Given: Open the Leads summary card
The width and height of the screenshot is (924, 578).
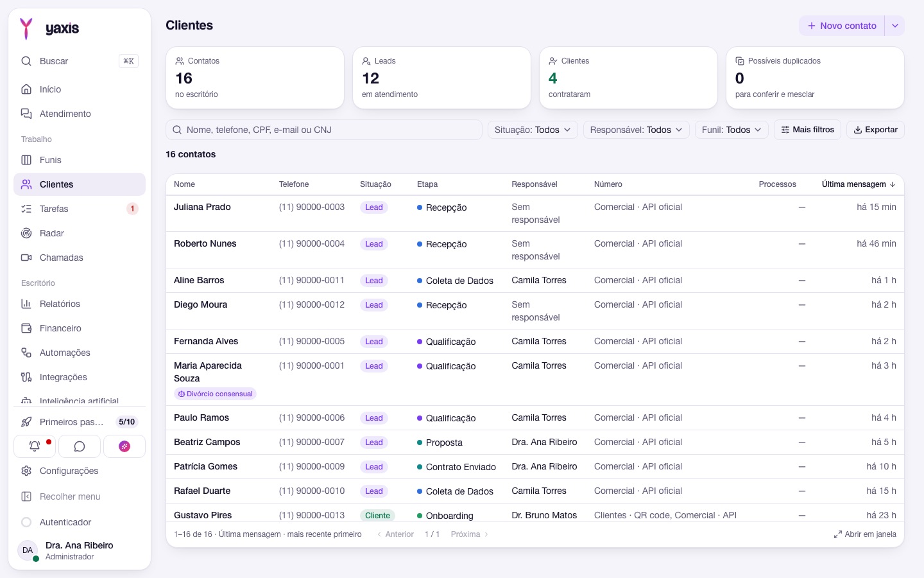Looking at the screenshot, I should pyautogui.click(x=441, y=78).
